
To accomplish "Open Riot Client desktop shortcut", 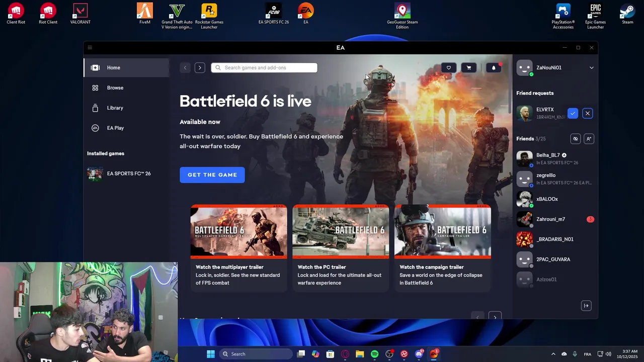I will tap(48, 14).
